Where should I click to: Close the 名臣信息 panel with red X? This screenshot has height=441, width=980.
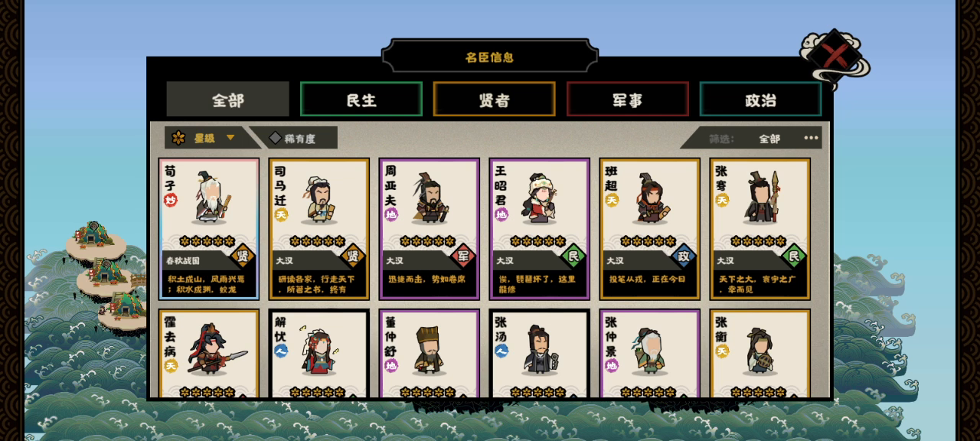[x=835, y=57]
